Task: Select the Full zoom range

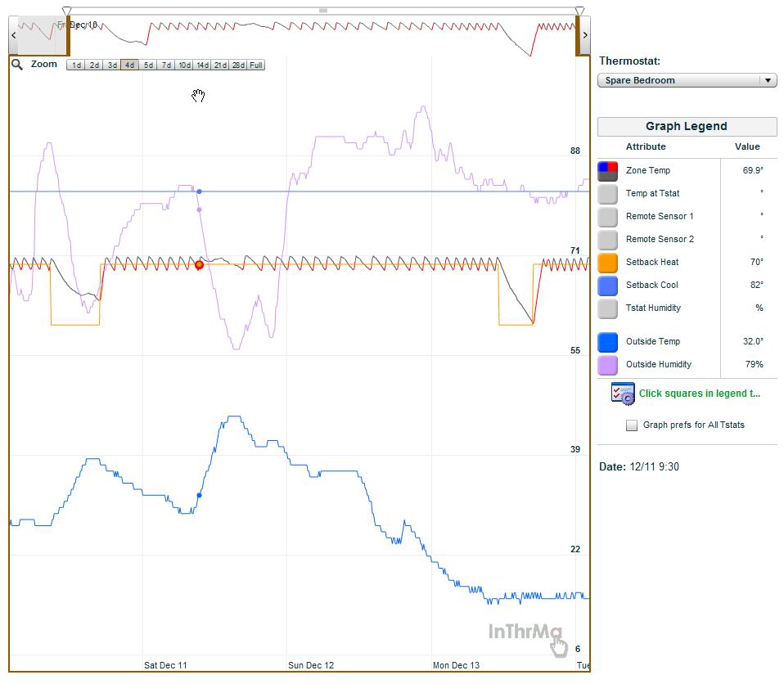Action: (256, 65)
